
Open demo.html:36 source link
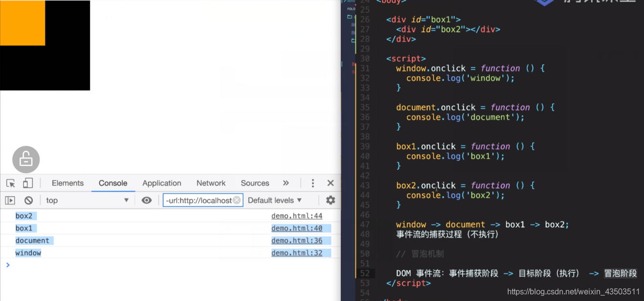coord(297,241)
